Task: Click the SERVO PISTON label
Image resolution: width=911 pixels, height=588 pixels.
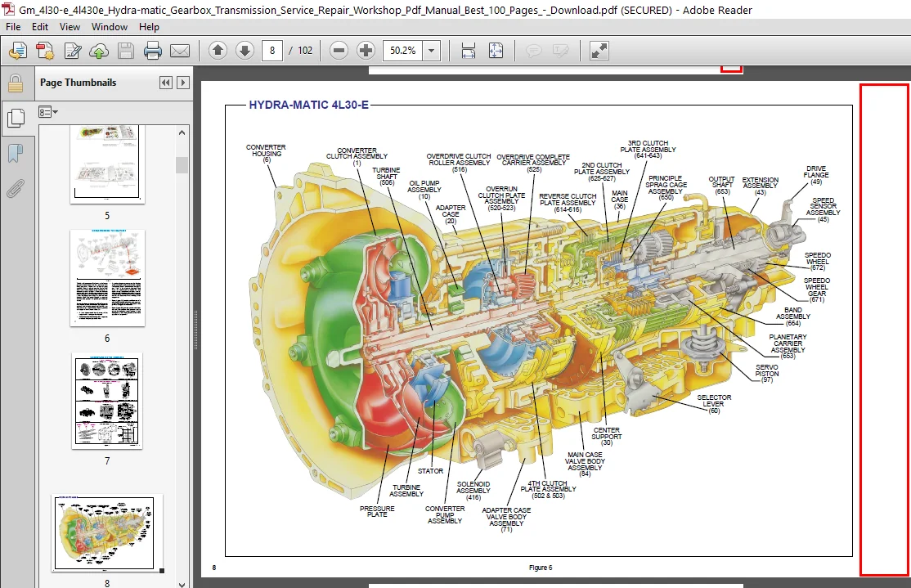Action: 767,374
